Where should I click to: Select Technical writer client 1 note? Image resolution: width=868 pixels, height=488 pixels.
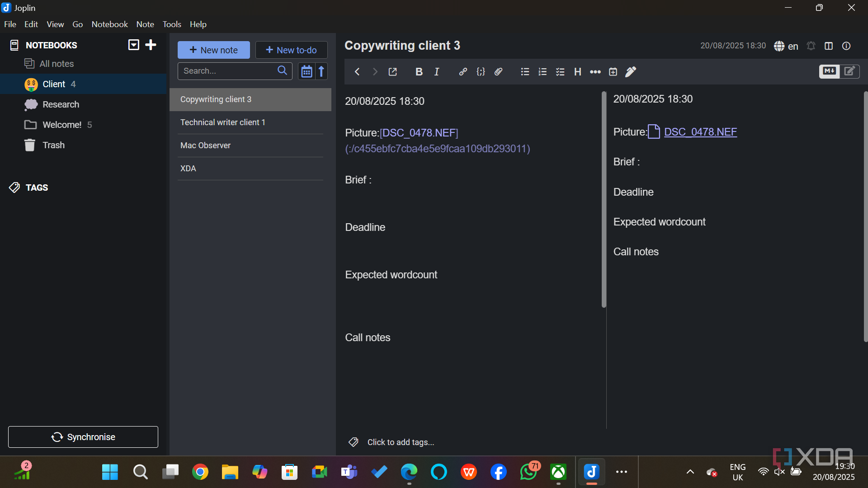(250, 122)
